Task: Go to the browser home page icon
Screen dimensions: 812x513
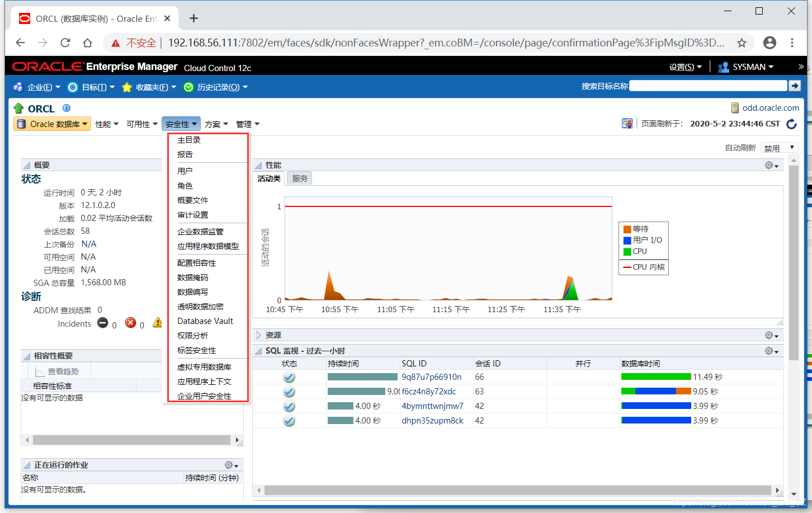Action: pos(87,43)
